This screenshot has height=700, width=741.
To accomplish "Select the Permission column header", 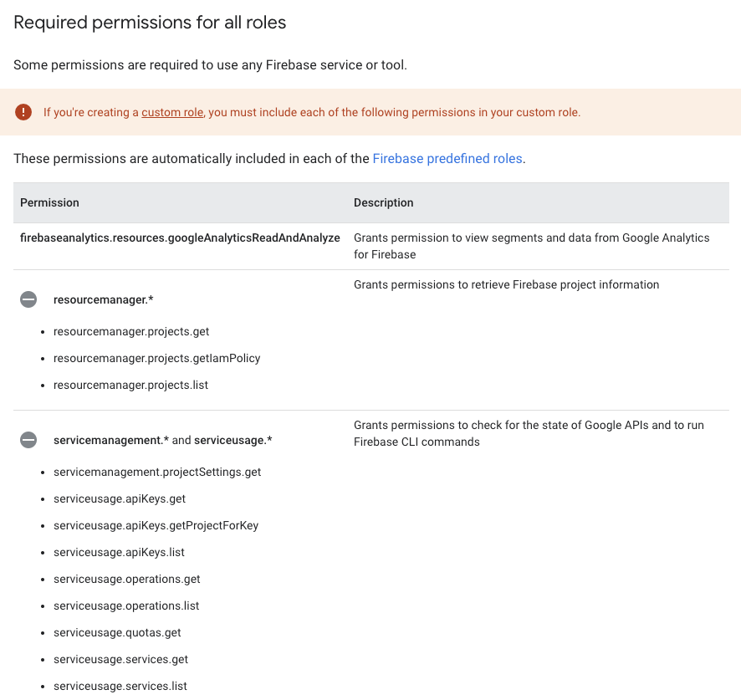I will point(49,202).
